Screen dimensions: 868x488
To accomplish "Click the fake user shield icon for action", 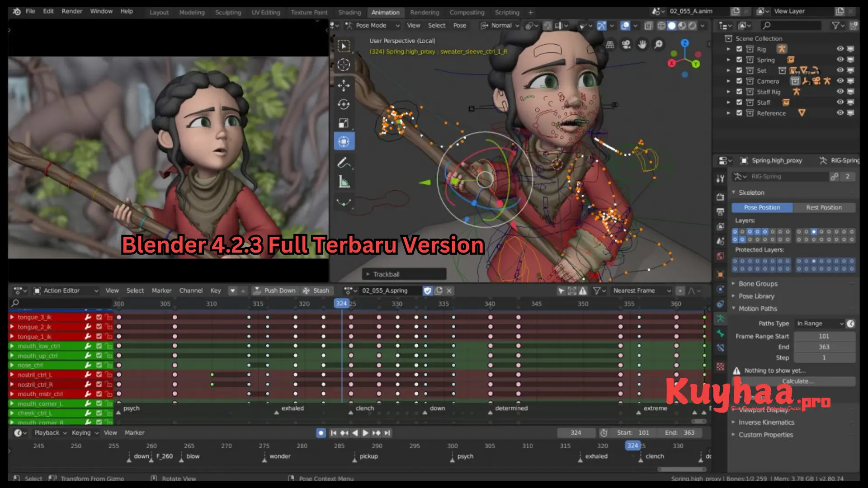I will pos(427,291).
